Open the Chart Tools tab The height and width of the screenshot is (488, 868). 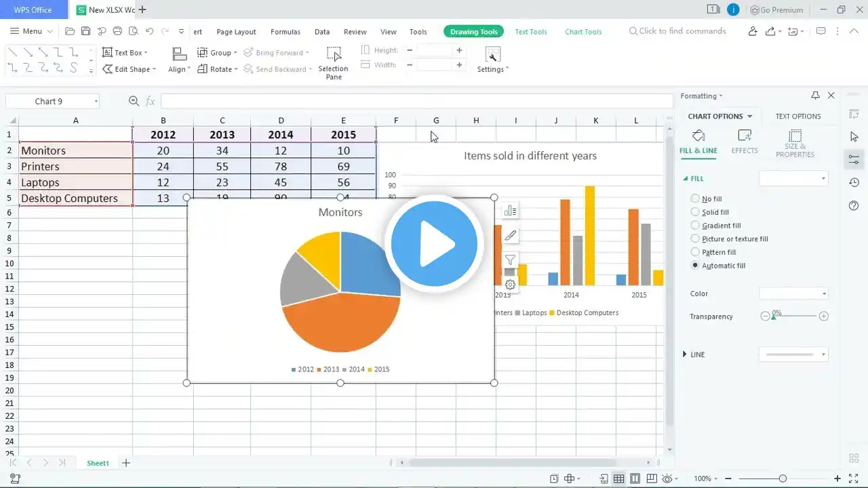click(x=583, y=32)
